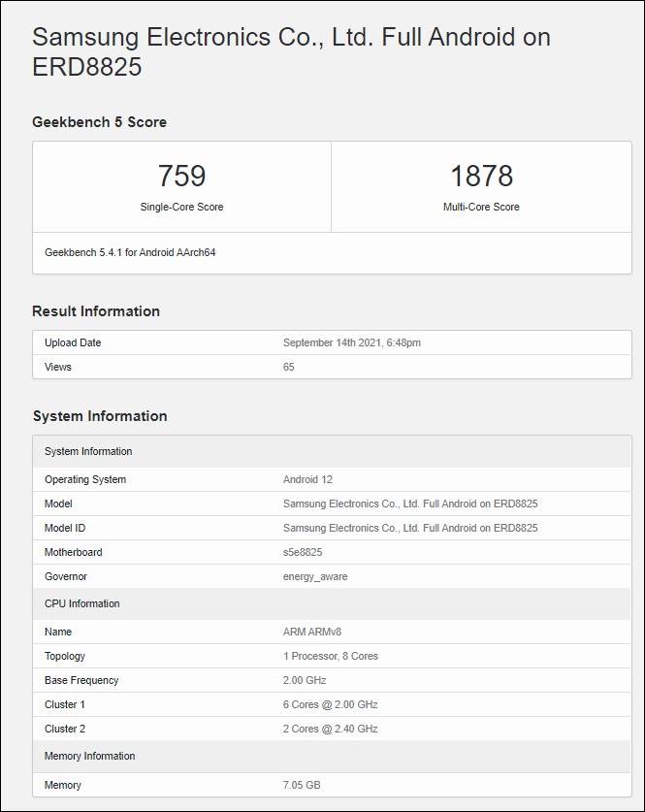Click the Operating System label
Viewport: 645px width, 812px height.
[x=85, y=479]
